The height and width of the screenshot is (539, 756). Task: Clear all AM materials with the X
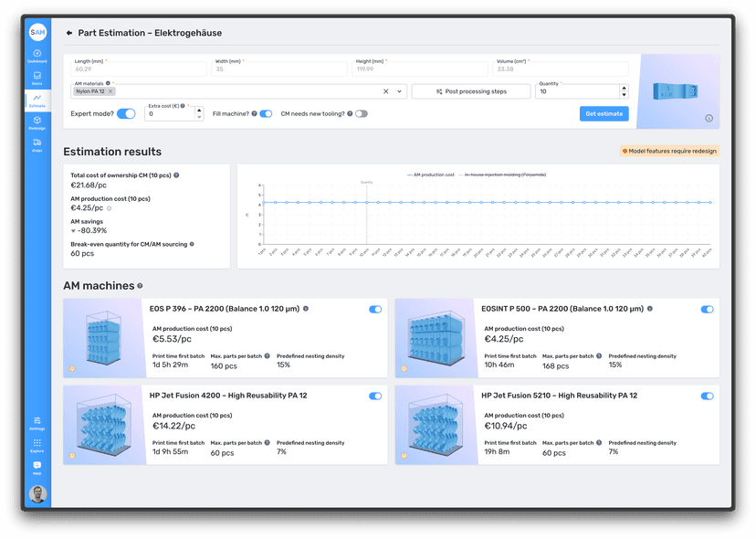385,91
